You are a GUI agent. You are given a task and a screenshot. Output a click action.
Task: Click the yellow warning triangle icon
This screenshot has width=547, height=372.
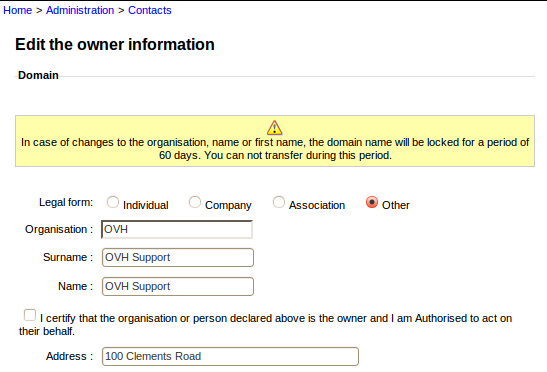[275, 128]
